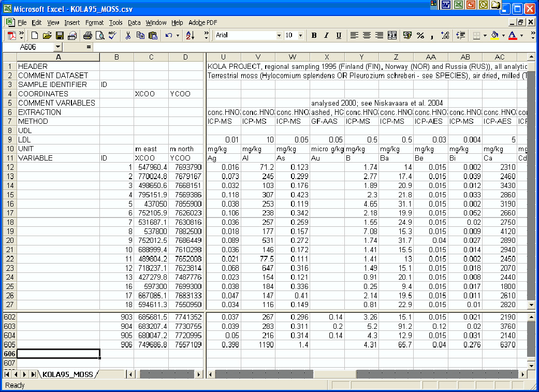The height and width of the screenshot is (392, 539).
Task: Toggle Underline formatting
Action: (339, 36)
